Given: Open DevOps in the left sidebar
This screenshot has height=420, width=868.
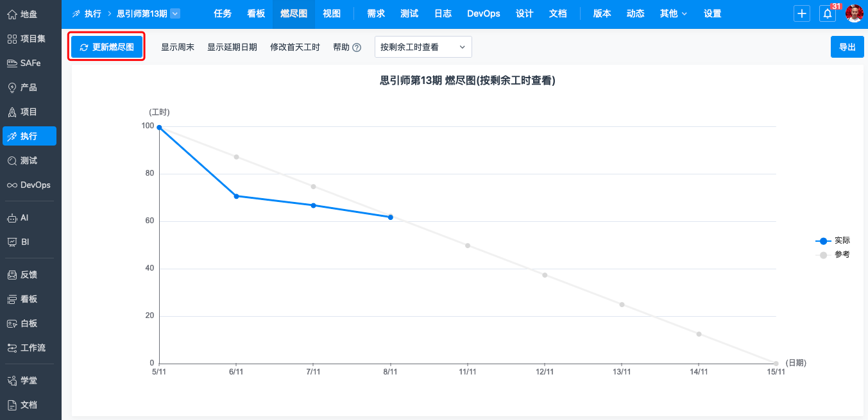Looking at the screenshot, I should click(x=30, y=185).
